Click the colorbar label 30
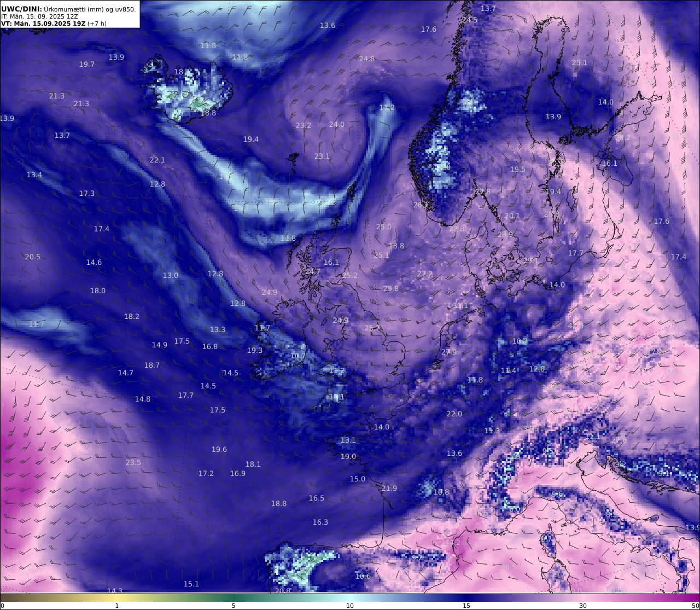Screen dimensions: 700x610 [x=583, y=606]
